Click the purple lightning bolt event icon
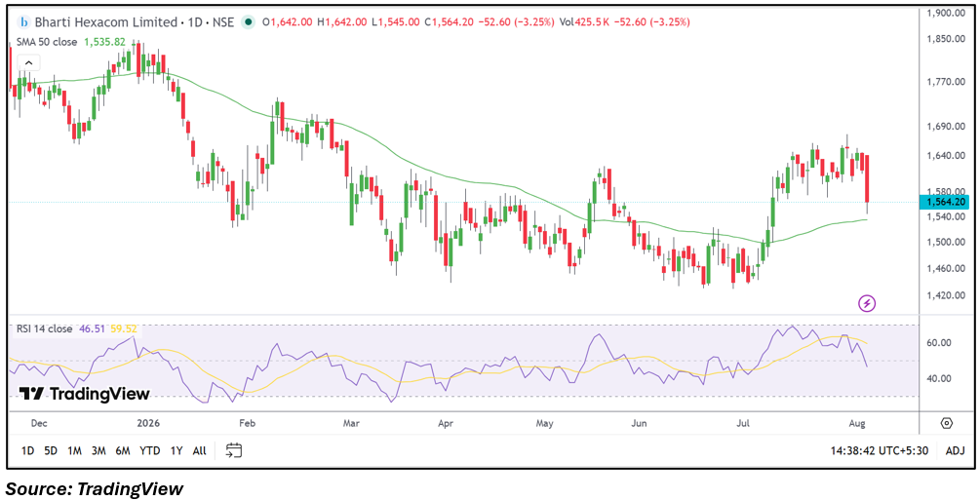 (868, 303)
